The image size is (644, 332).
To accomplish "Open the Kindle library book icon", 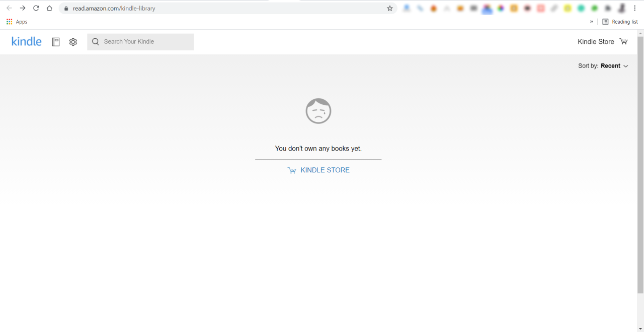I will click(56, 42).
